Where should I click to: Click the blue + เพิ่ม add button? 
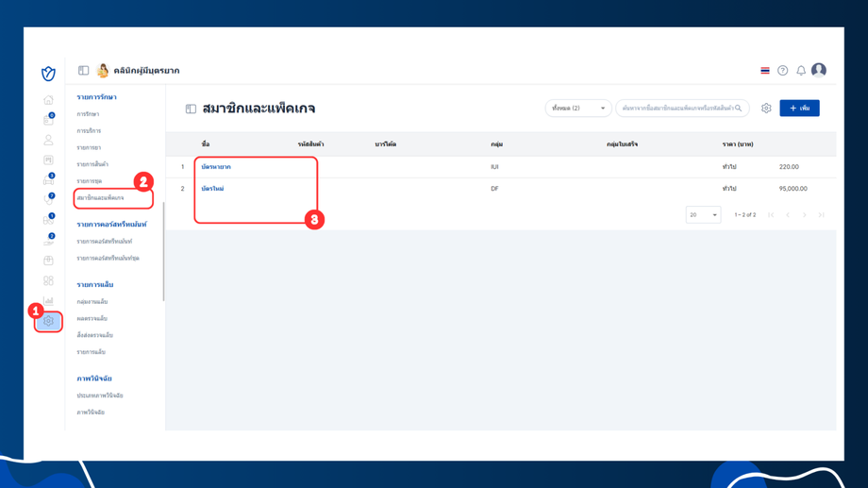pos(799,108)
